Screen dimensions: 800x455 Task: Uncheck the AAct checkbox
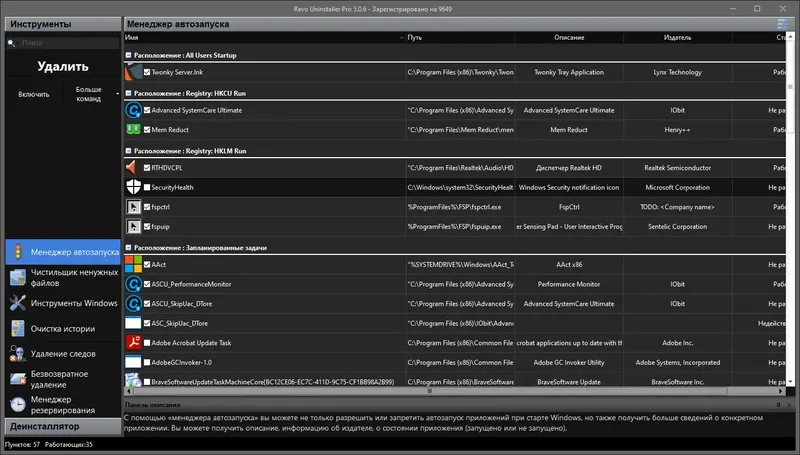[147, 264]
